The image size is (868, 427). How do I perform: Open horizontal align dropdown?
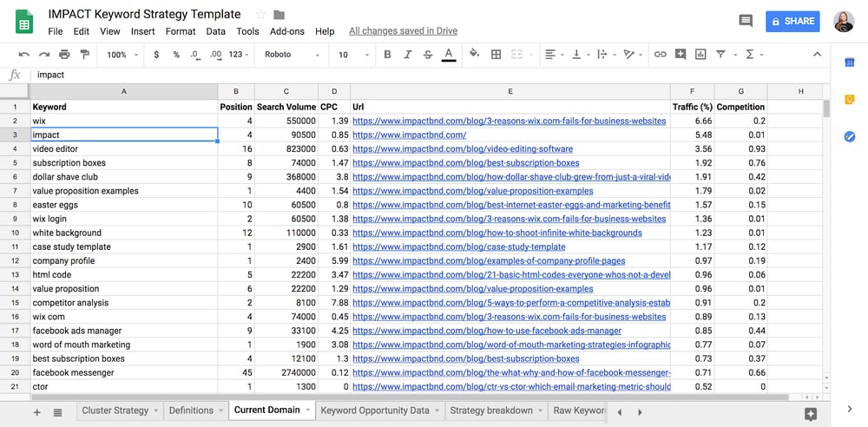554,55
